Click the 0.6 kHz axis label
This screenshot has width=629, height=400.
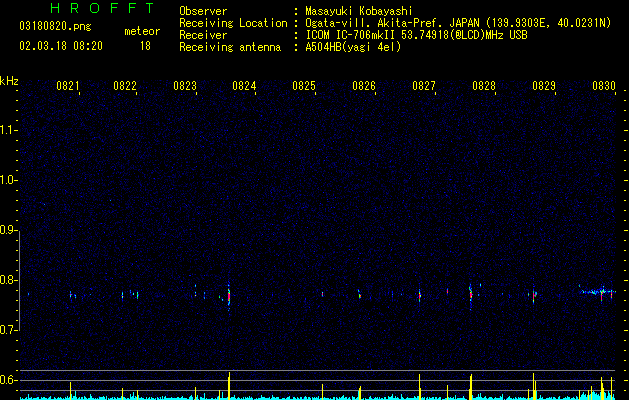point(9,380)
